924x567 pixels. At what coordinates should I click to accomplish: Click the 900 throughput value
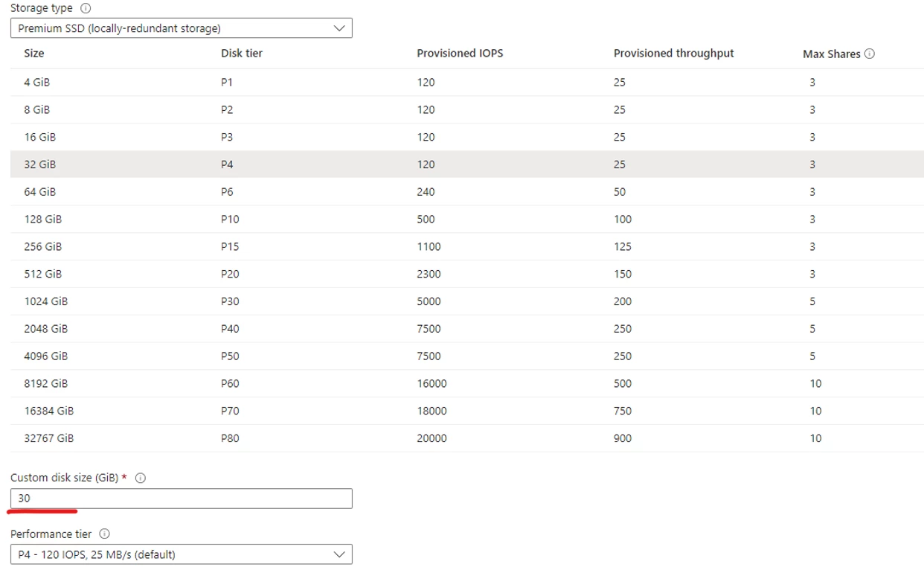(x=623, y=438)
